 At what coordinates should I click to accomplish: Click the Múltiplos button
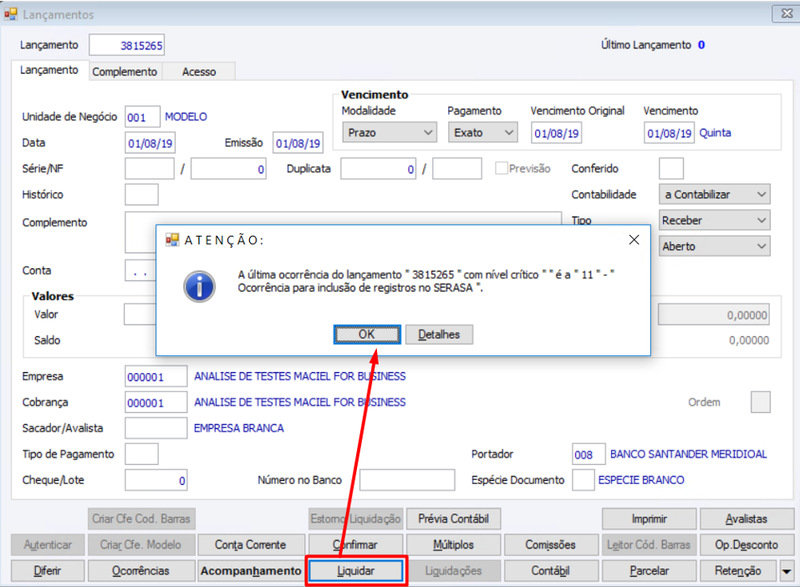point(454,545)
